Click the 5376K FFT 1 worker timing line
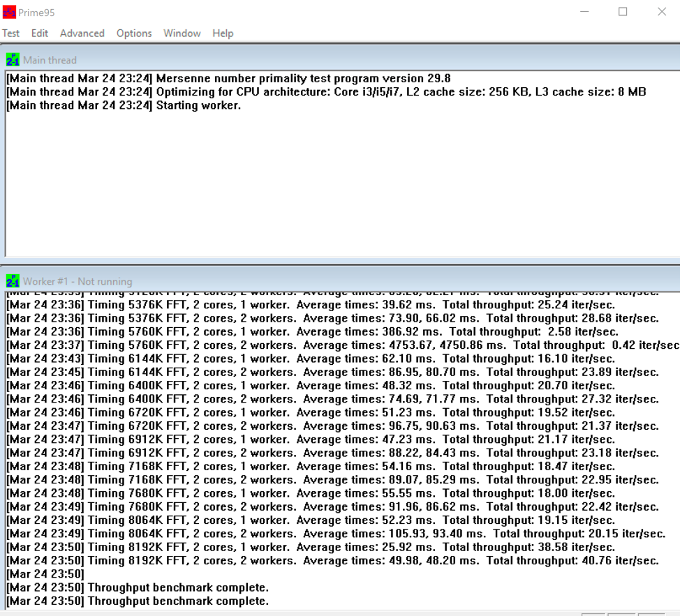The height and width of the screenshot is (616, 680). (311, 305)
